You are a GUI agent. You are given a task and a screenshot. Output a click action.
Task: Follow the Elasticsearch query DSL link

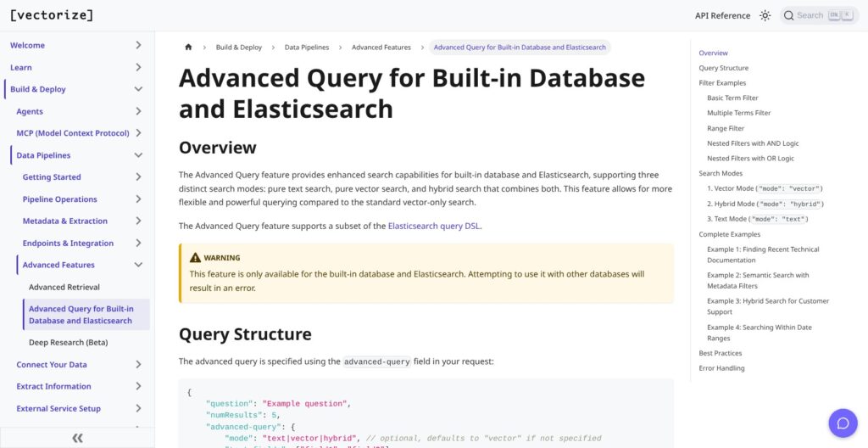click(x=434, y=226)
